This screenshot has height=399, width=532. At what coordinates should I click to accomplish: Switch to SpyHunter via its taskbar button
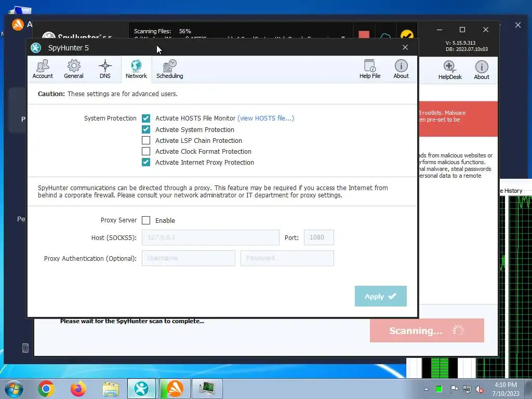click(x=141, y=389)
